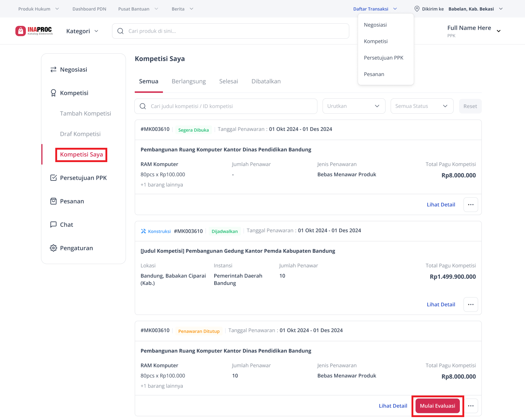
Task: Click the Kompetisi ribbon icon in sidebar
Action: point(53,93)
